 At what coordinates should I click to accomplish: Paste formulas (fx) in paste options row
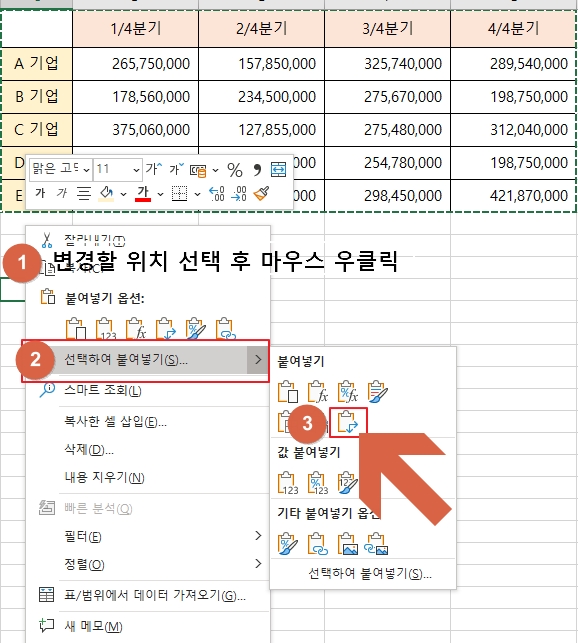[x=136, y=329]
